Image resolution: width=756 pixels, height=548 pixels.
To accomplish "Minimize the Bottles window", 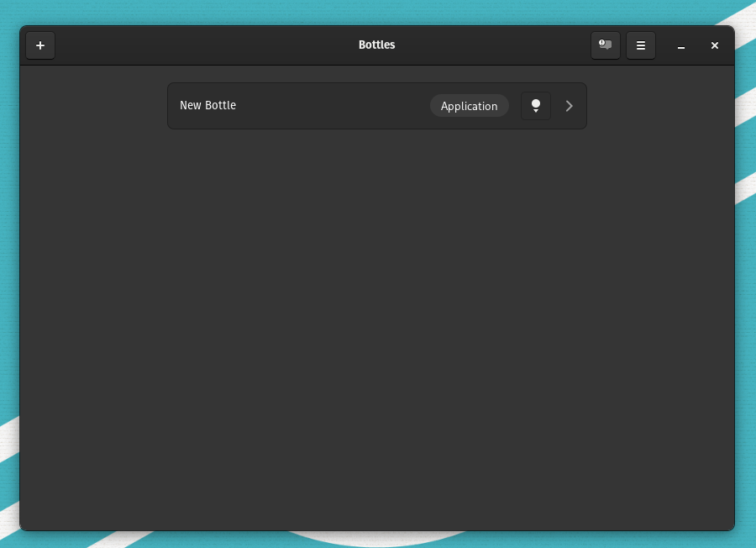I will coord(681,46).
